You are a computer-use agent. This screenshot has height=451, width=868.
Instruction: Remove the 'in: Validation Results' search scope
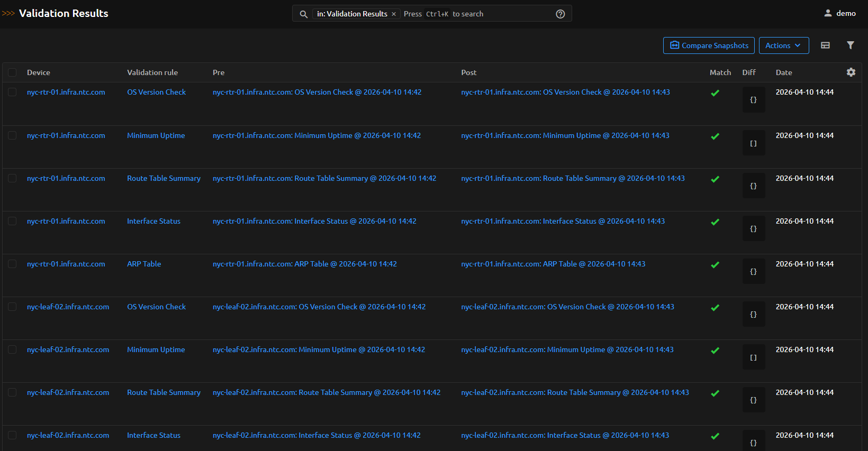394,14
